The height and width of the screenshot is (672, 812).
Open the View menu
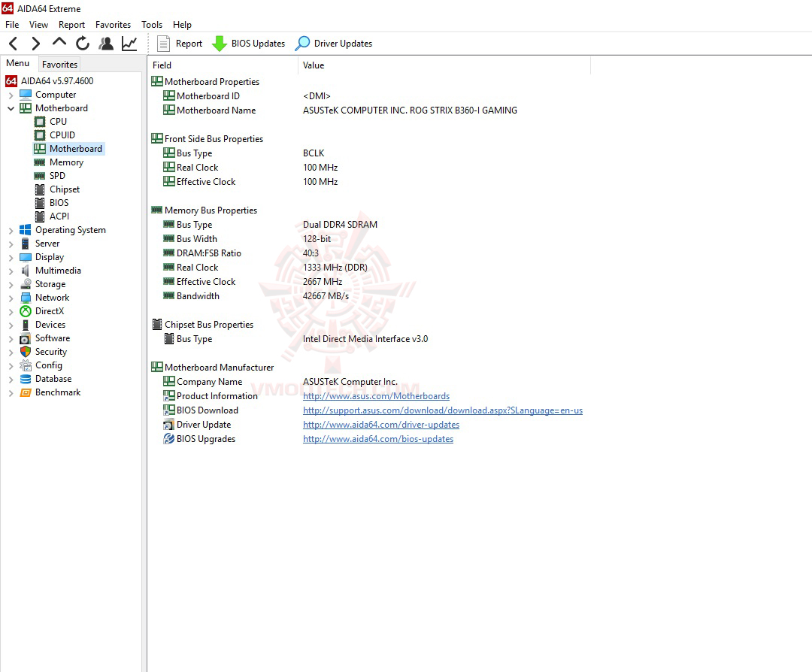[x=38, y=24]
